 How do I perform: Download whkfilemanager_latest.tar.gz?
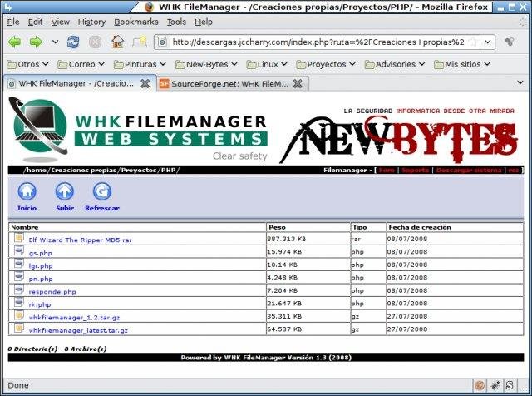[x=78, y=330]
